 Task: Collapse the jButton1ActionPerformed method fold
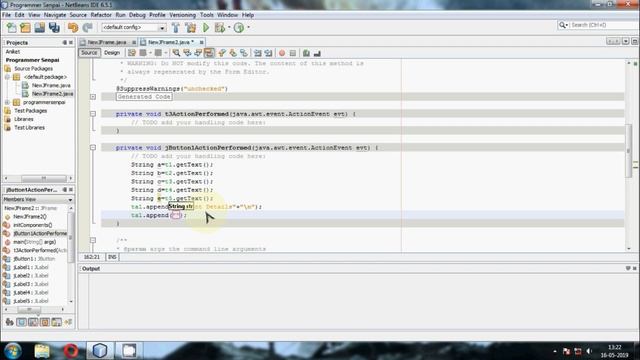pyautogui.click(x=93, y=147)
